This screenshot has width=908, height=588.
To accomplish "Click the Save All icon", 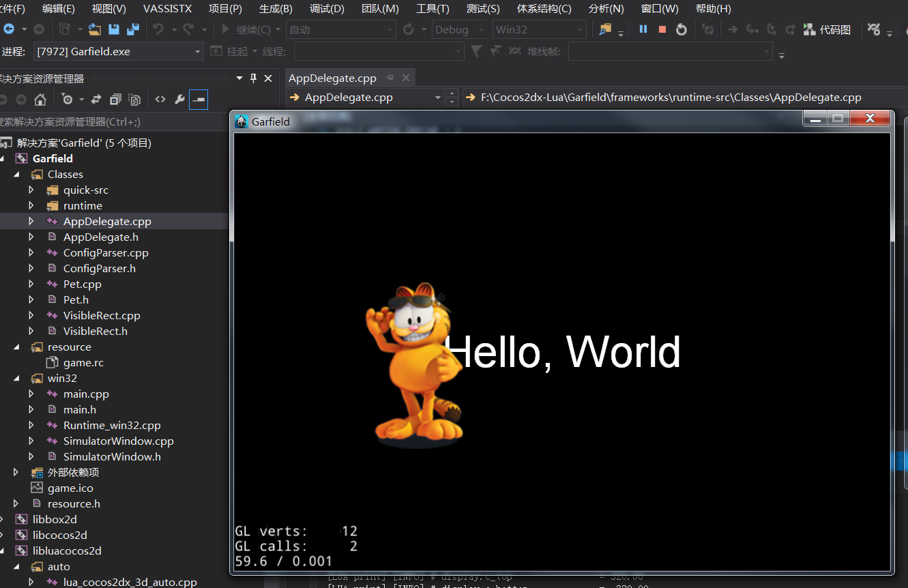I will pos(132,29).
